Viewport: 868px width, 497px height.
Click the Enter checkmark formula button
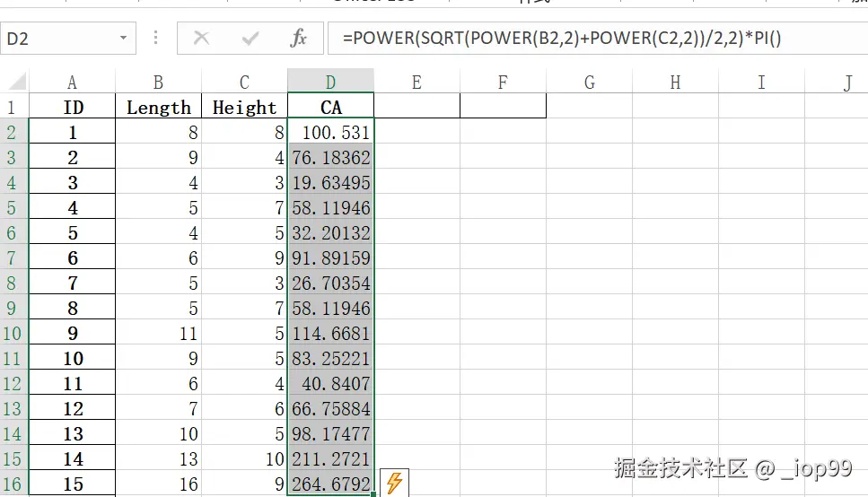pyautogui.click(x=250, y=39)
